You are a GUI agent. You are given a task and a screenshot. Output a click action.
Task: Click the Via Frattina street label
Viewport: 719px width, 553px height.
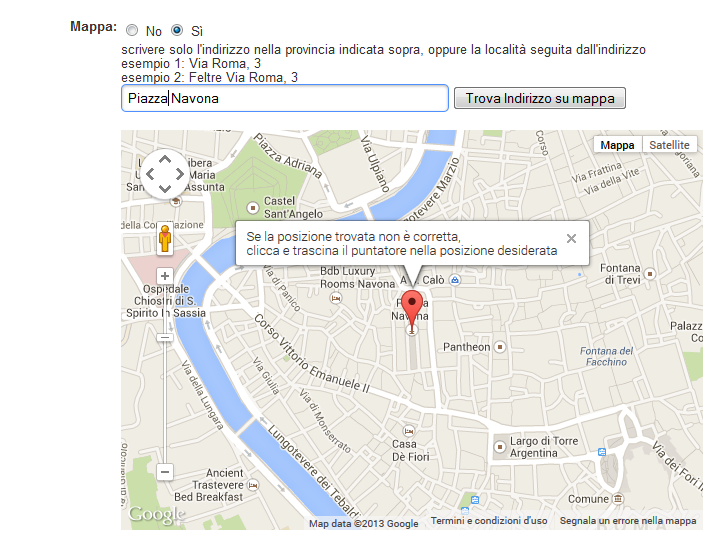tap(597, 172)
